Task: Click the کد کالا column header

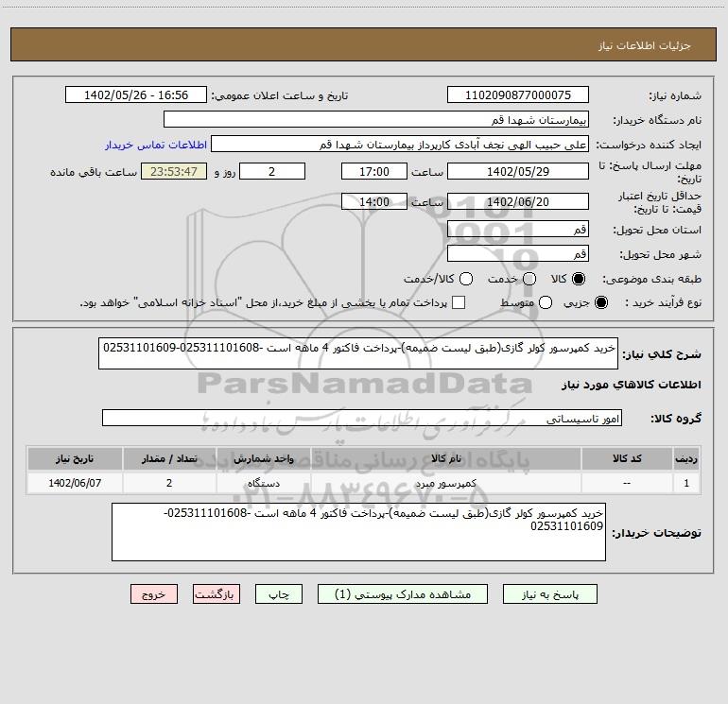Action: [627, 458]
